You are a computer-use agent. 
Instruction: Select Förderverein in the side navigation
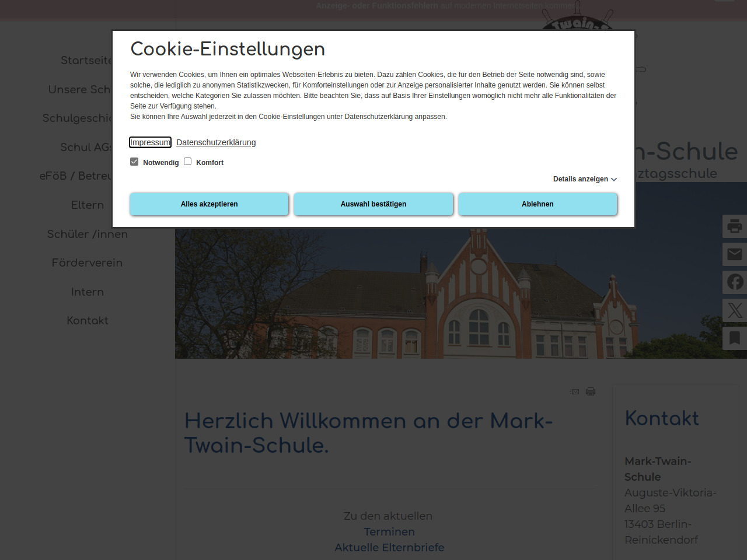(x=88, y=263)
